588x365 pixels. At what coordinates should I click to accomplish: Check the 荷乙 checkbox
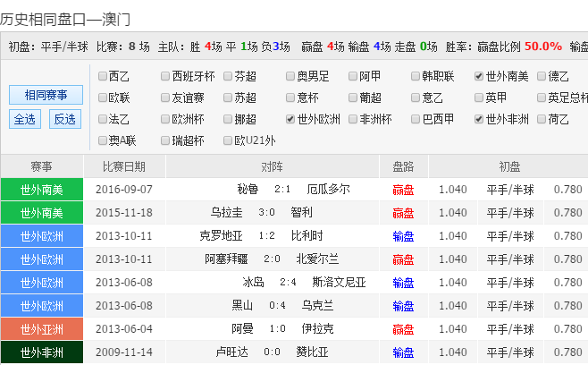[542, 119]
